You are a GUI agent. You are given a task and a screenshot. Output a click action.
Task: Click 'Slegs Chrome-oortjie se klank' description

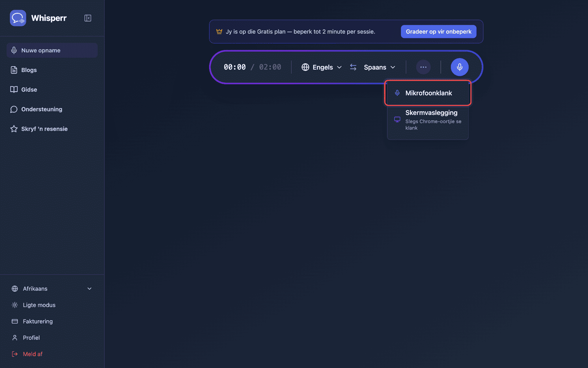433,125
